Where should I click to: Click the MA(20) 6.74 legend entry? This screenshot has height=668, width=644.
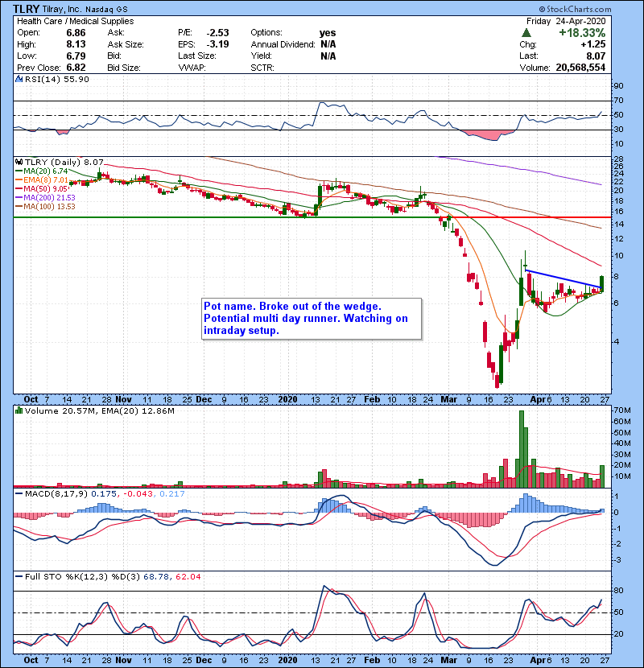click(x=42, y=171)
